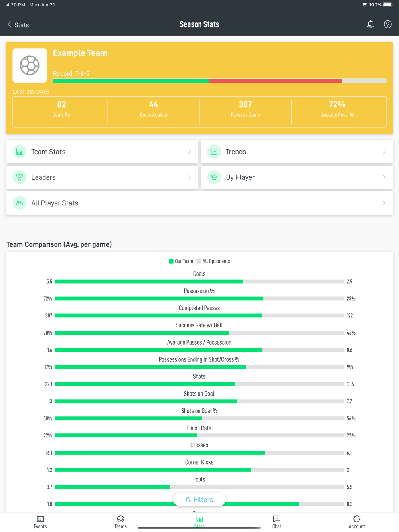The image size is (399, 532).
Task: Tap the All Player Stats group icon
Action: 20,203
